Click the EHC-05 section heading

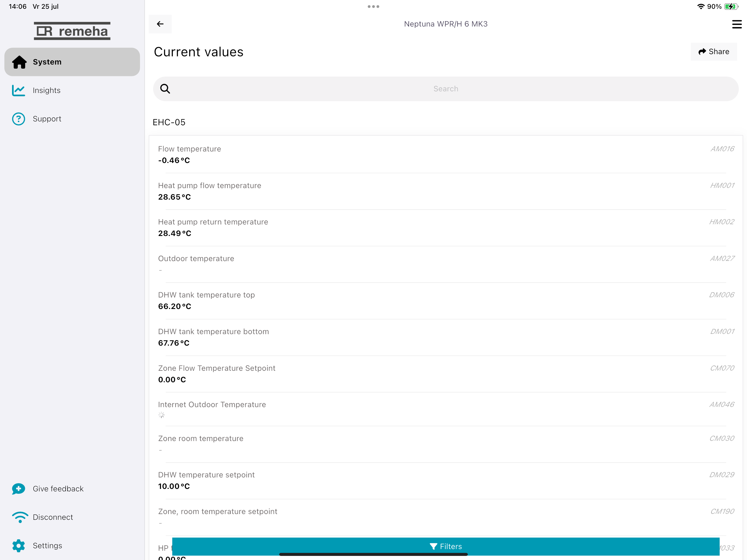pos(169,122)
